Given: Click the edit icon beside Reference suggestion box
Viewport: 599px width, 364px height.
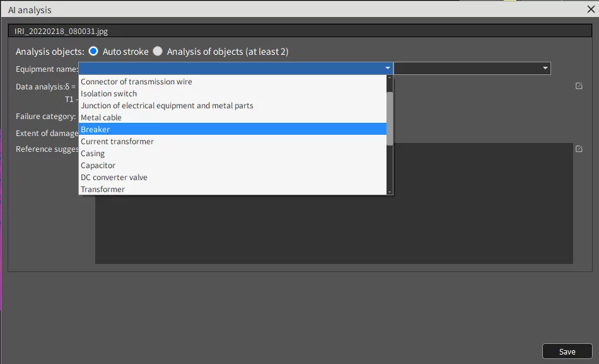Looking at the screenshot, I should 579,149.
